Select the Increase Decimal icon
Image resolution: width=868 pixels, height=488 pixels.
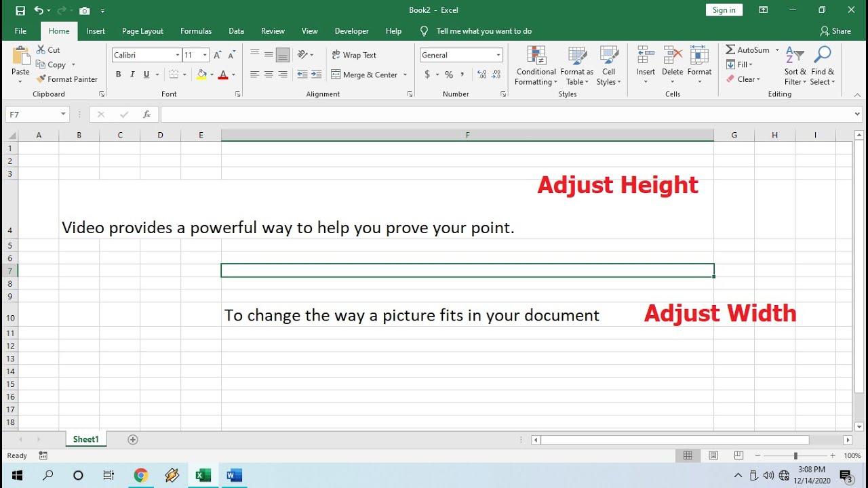click(x=482, y=75)
